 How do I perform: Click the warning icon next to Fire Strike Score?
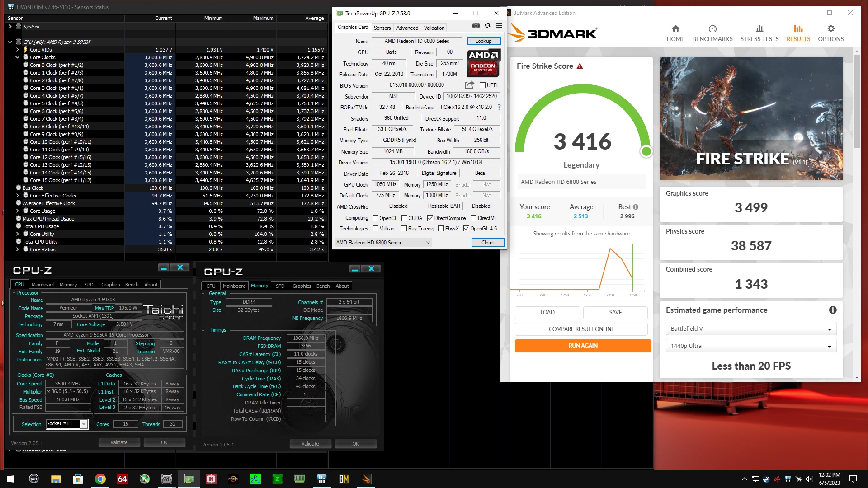pos(580,66)
